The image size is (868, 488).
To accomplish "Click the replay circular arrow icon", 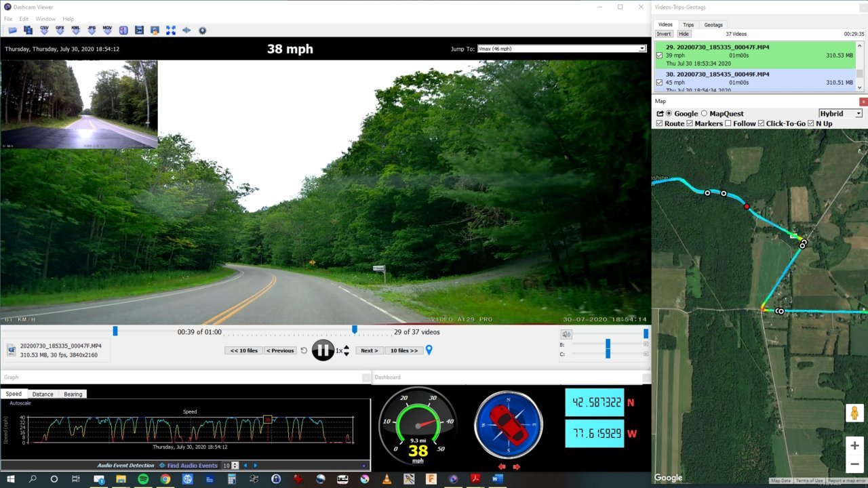I will pos(304,350).
